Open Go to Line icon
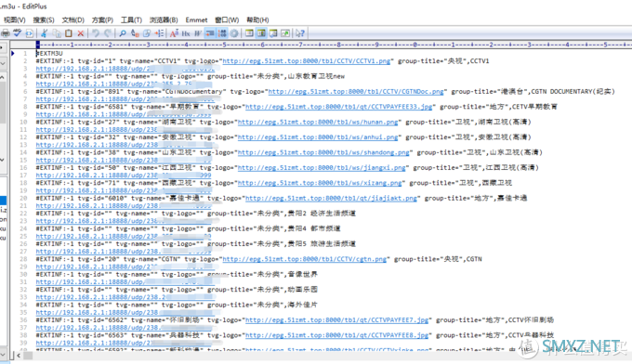Viewport: 632px width, 364px height. (159, 33)
